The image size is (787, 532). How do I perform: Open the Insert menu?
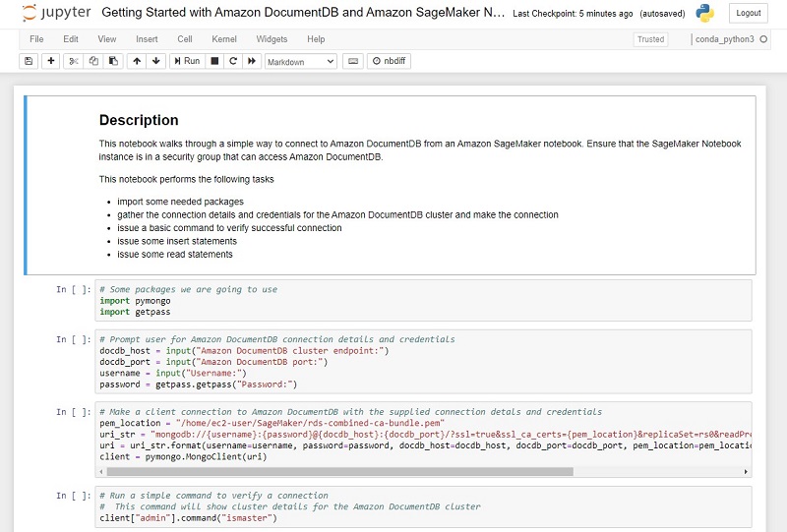147,39
